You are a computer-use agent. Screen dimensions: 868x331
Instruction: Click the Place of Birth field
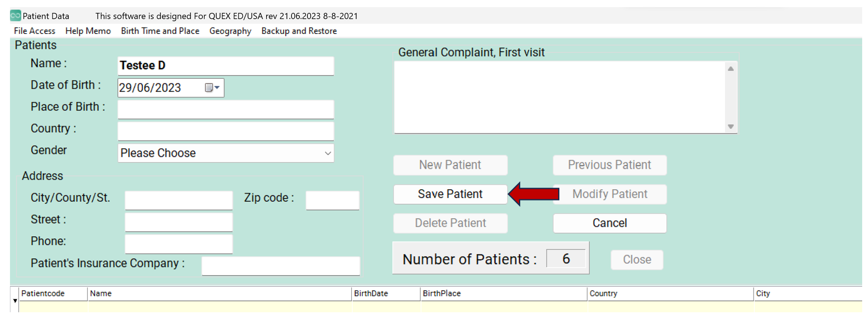click(x=226, y=109)
